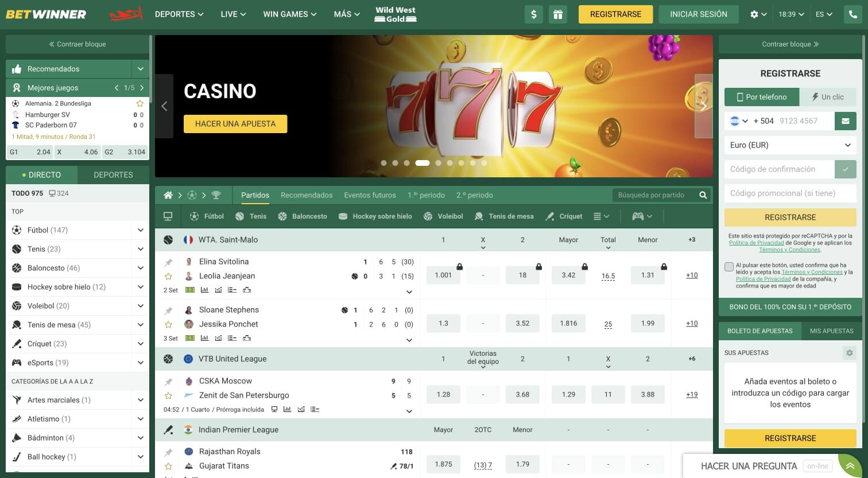Viewport: 868px width, 478px height.
Task: Open the gift bonus icon
Action: click(x=558, y=14)
